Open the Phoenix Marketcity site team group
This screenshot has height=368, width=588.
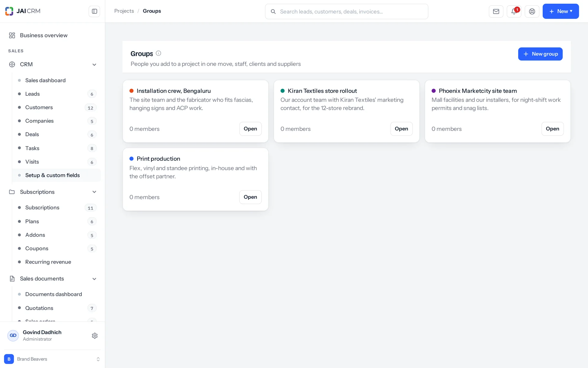tap(552, 129)
